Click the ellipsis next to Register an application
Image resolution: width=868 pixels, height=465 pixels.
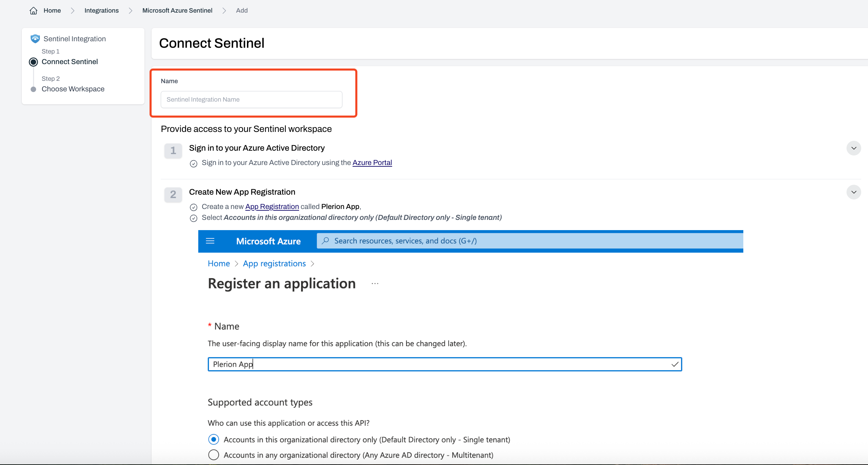(x=375, y=284)
